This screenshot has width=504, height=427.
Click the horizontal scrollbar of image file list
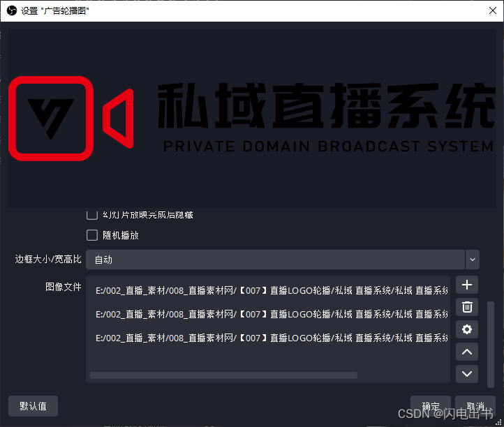click(x=223, y=375)
